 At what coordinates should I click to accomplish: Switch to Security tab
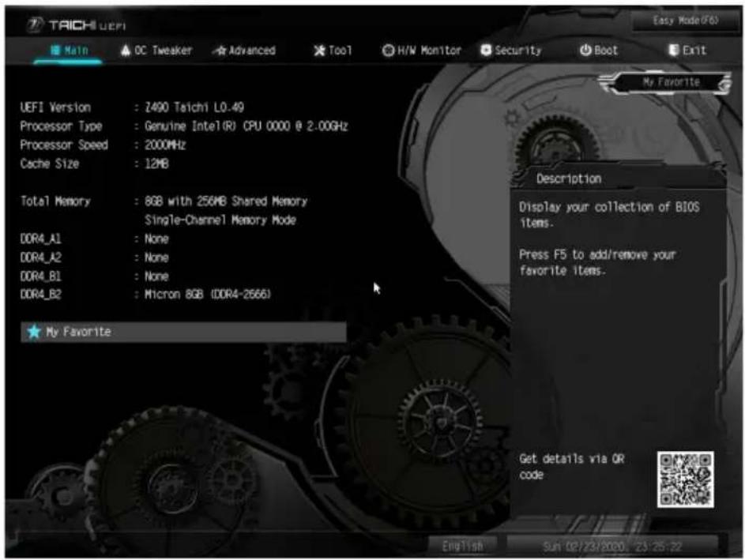point(511,51)
